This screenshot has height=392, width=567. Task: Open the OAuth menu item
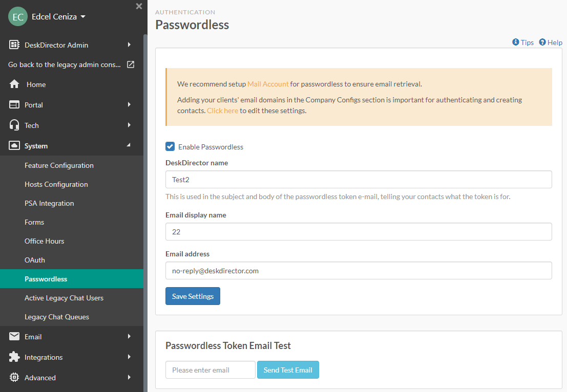click(35, 260)
